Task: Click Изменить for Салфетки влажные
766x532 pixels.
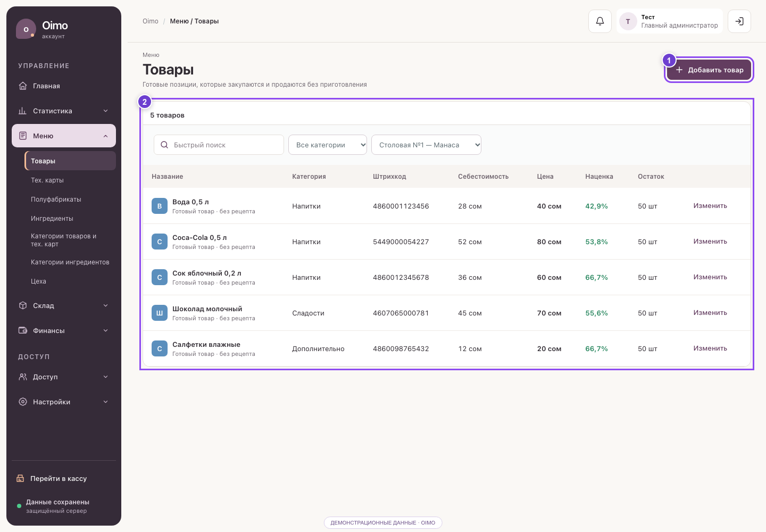Action: point(710,348)
